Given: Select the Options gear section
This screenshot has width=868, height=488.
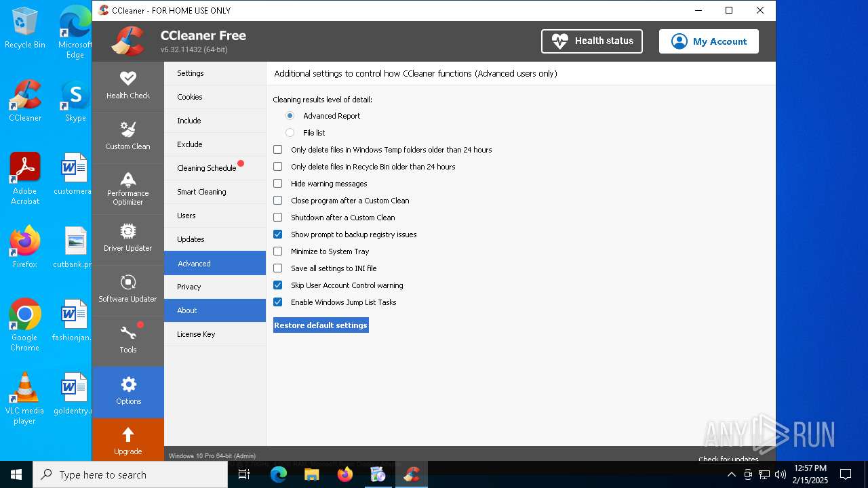Looking at the screenshot, I should 128,392.
